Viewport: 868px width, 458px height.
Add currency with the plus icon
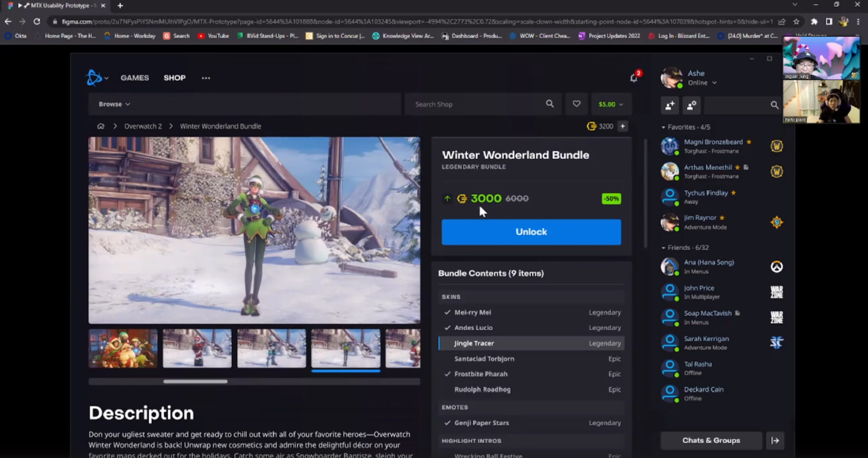[623, 126]
